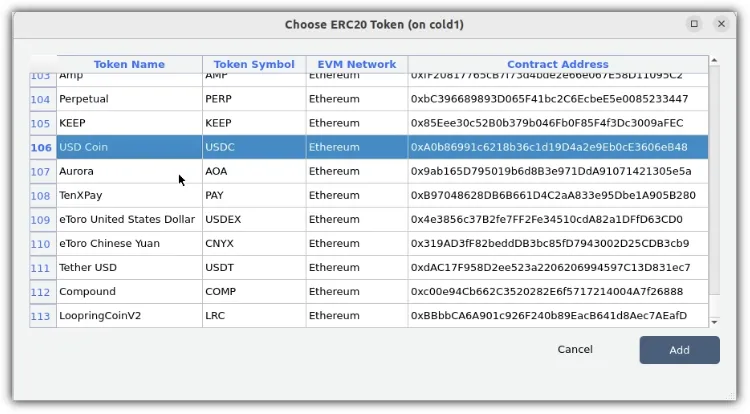Maximize the Choose ERC20 Token dialog

pos(694,24)
